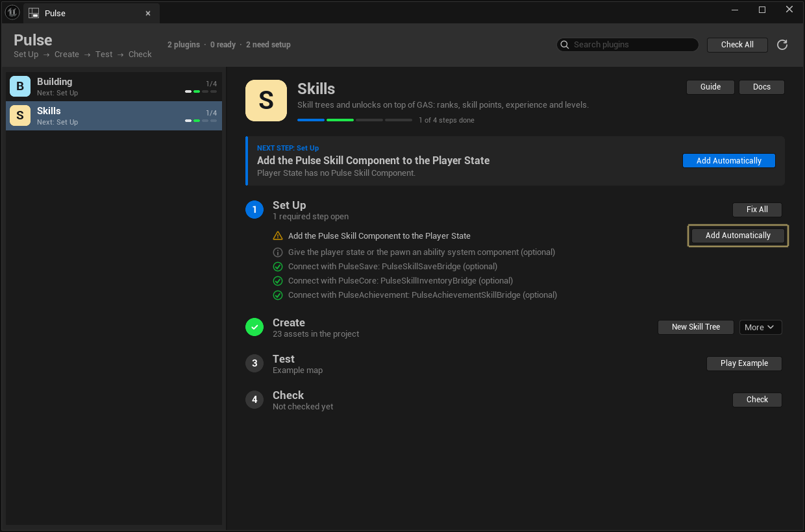Viewport: 805px width, 532px height.
Task: Open the Docs for Skills
Action: 762,87
